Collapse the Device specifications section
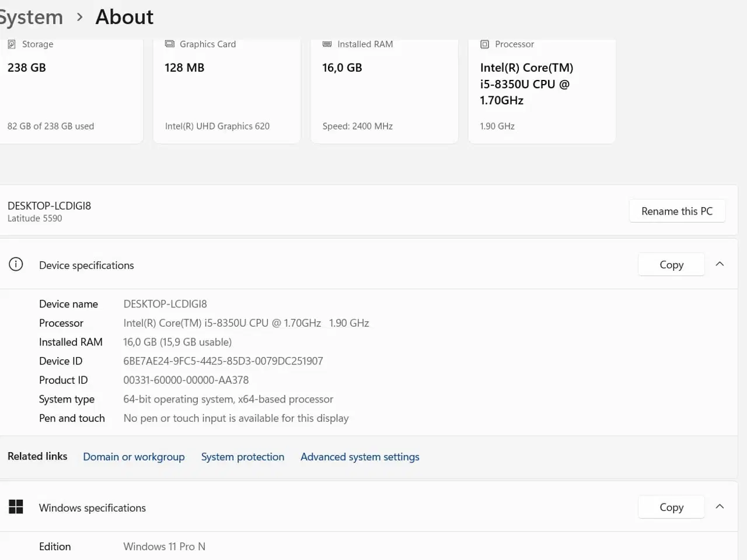The width and height of the screenshot is (747, 560). tap(720, 264)
